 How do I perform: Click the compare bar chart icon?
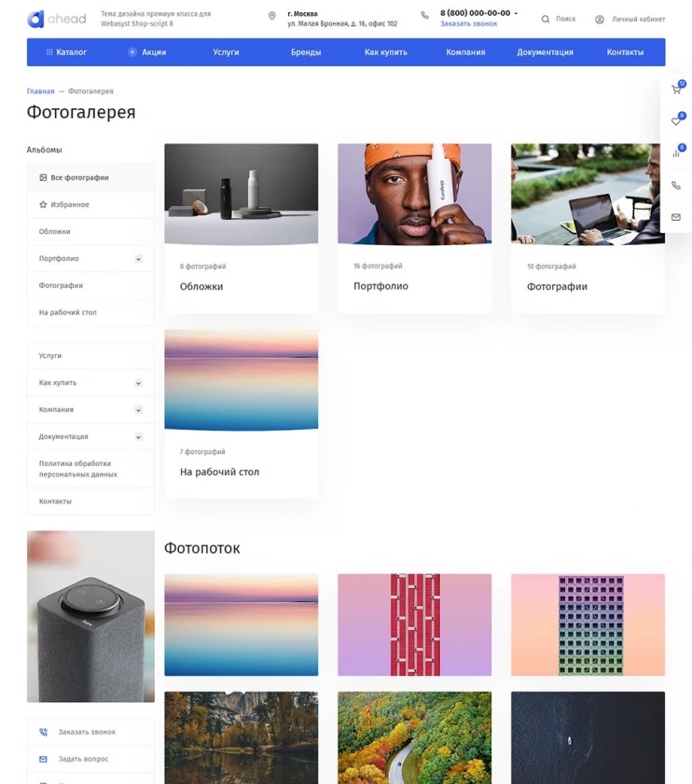tap(676, 153)
